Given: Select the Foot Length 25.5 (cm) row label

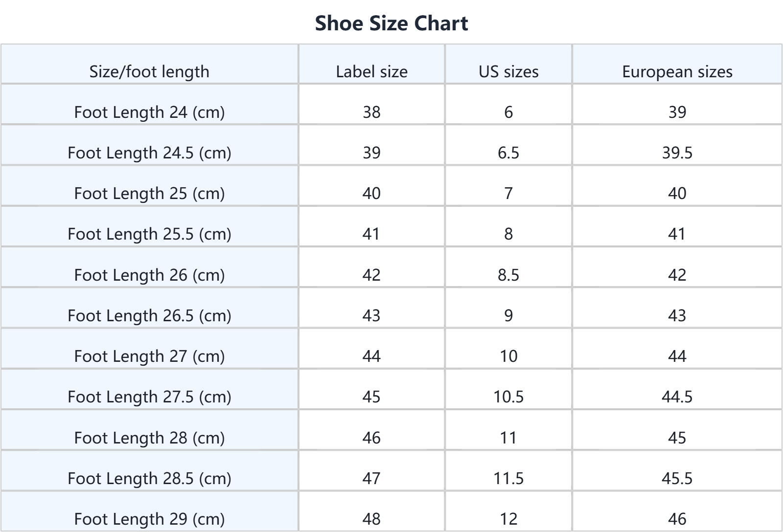Looking at the screenshot, I should pyautogui.click(x=149, y=234).
